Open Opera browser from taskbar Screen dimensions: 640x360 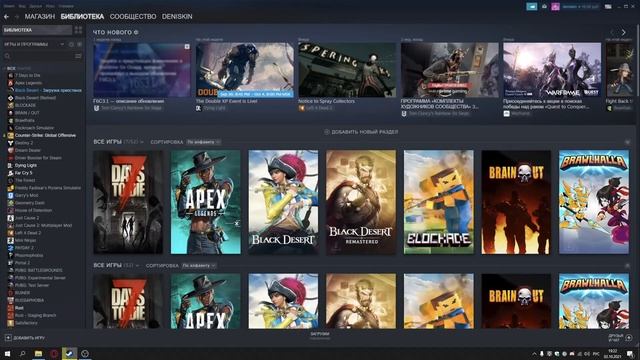pos(54,353)
